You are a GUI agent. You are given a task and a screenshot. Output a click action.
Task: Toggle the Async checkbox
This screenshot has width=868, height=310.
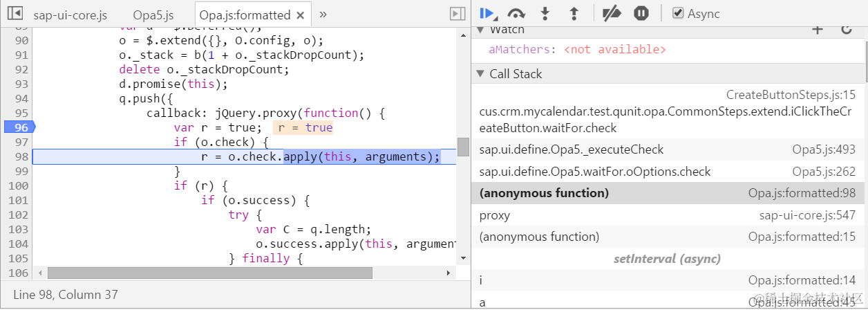[679, 14]
